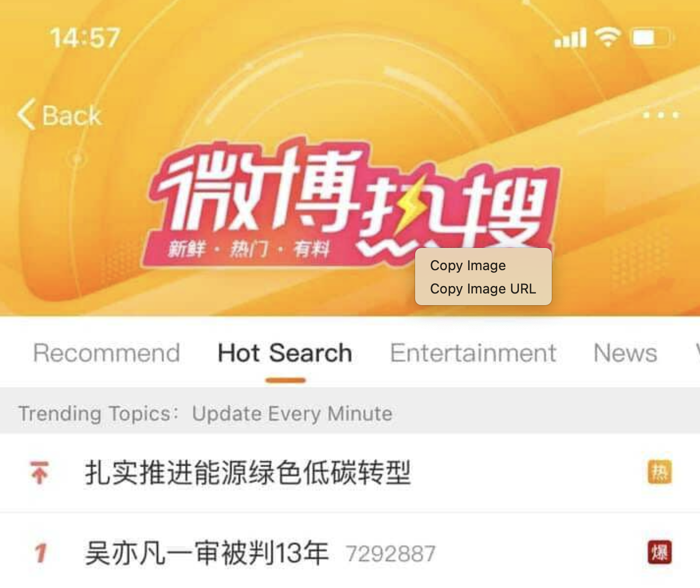Switch to the Recommend tab

[x=106, y=353]
